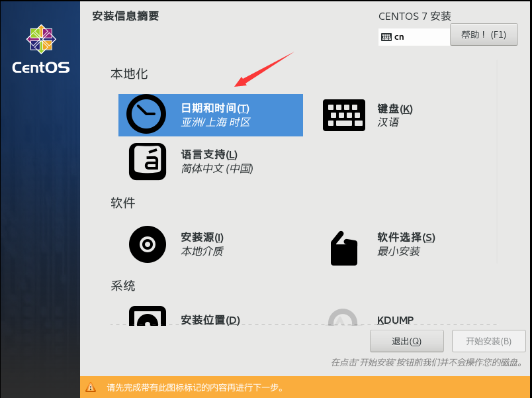The height and width of the screenshot is (398, 532).
Task: Click the 帮助！(F1) button
Action: click(484, 34)
